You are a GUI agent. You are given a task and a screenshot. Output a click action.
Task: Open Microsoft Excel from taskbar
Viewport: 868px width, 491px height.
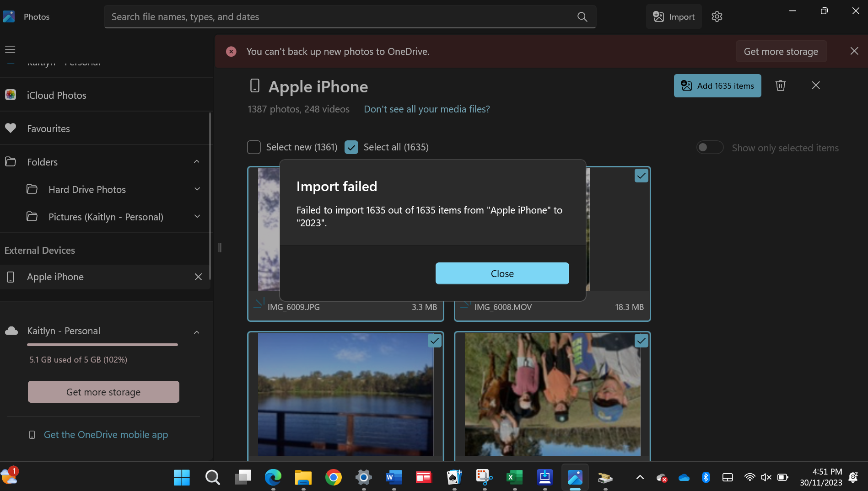click(515, 477)
